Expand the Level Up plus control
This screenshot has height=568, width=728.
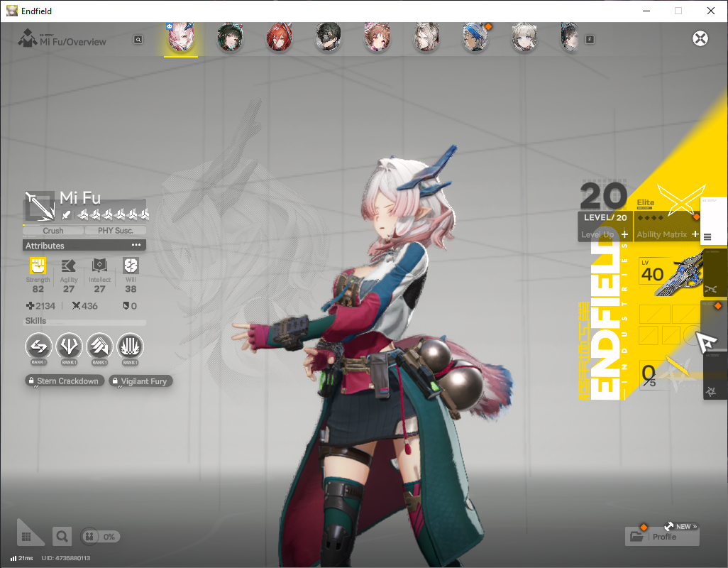tap(624, 234)
